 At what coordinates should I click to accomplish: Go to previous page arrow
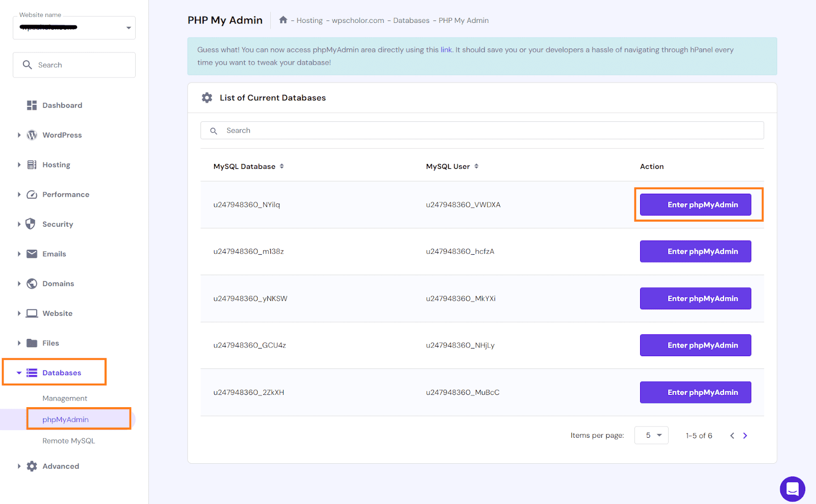[732, 436]
